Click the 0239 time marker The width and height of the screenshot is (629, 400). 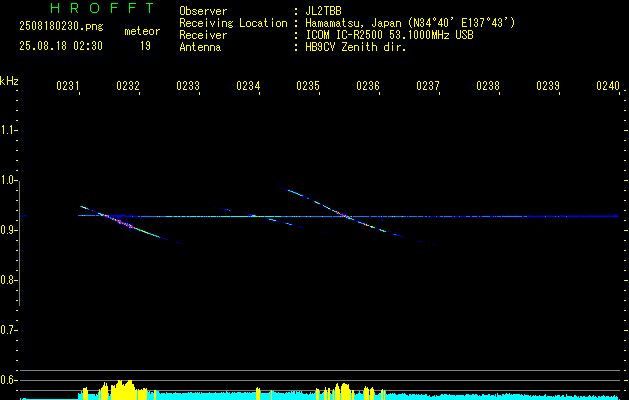click(x=548, y=86)
